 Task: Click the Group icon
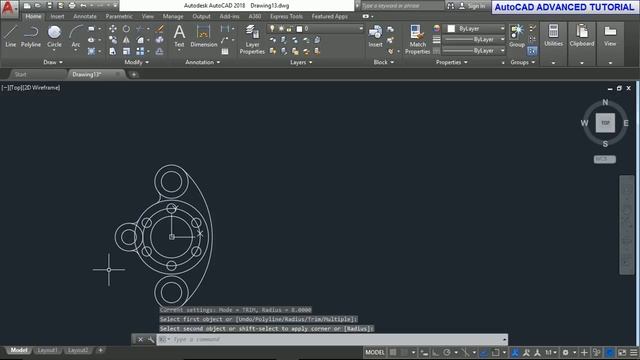coord(517,36)
